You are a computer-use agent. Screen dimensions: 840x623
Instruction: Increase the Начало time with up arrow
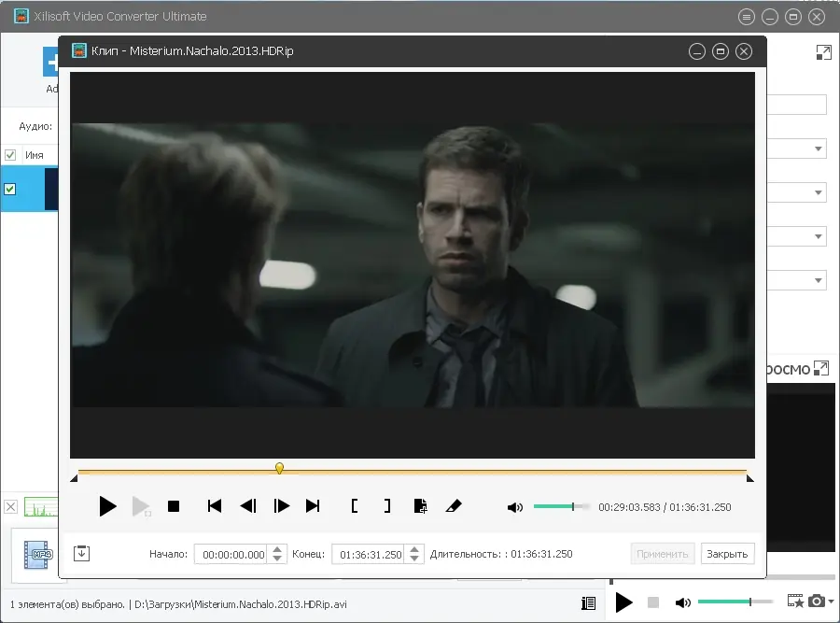point(277,549)
